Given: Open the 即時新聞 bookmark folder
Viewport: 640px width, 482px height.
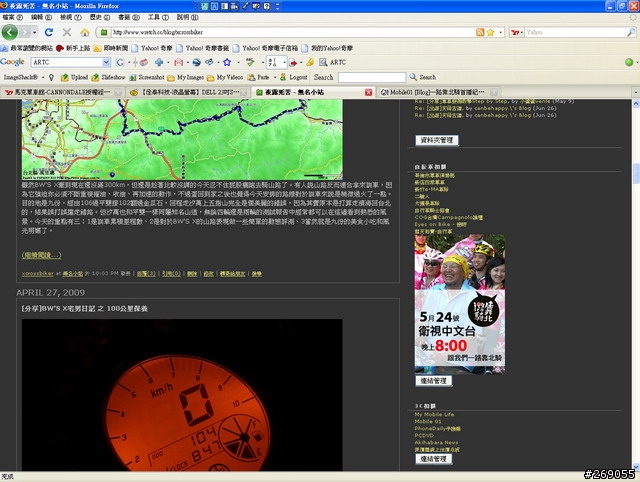Looking at the screenshot, I should (111, 48).
